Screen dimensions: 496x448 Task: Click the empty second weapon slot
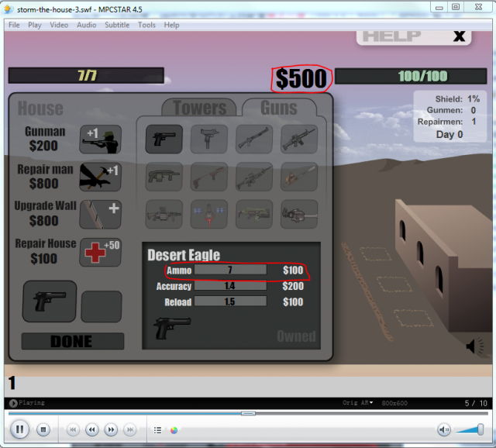[x=102, y=307]
